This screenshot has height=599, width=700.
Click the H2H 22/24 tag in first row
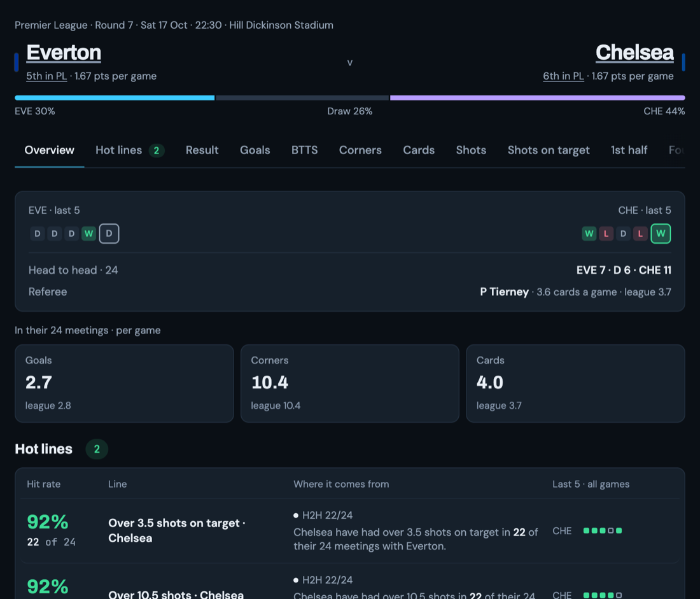tap(323, 516)
